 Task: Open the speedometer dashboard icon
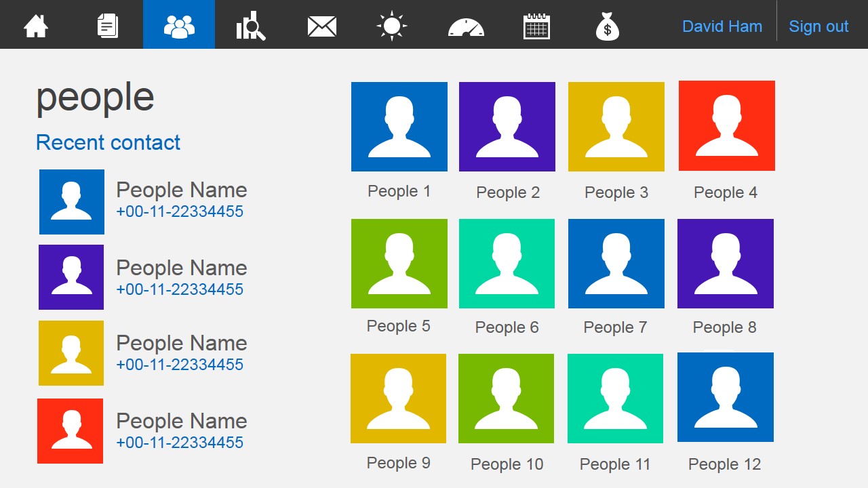coord(466,27)
